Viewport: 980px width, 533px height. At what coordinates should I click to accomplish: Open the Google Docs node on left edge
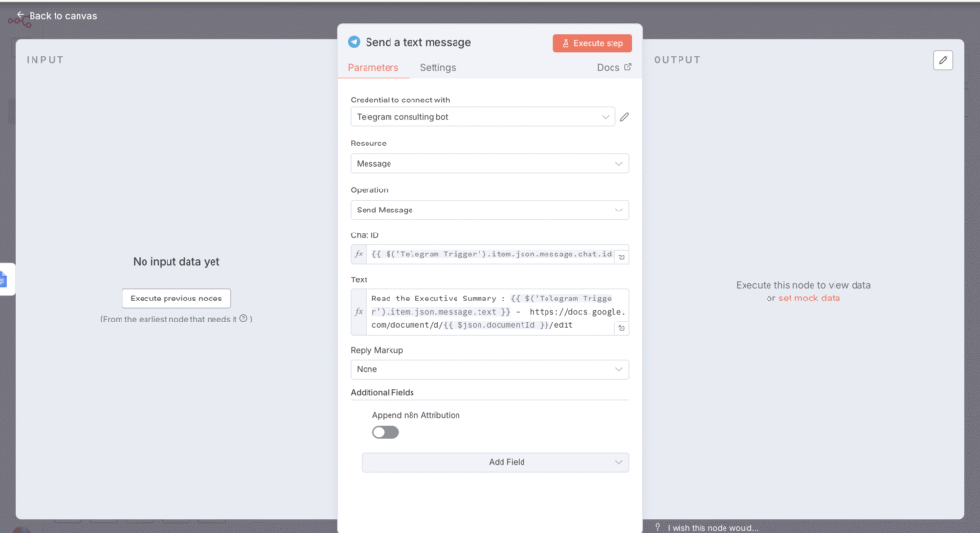coord(3,279)
